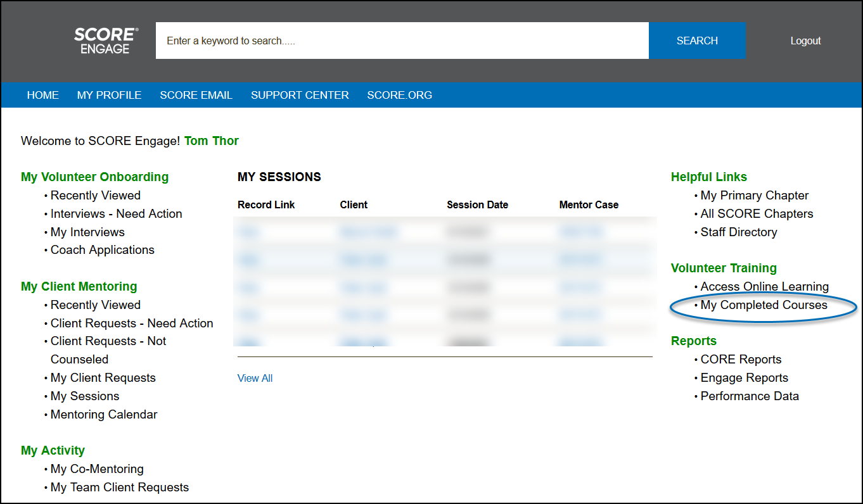Open the My Completed Courses link

[764, 305]
